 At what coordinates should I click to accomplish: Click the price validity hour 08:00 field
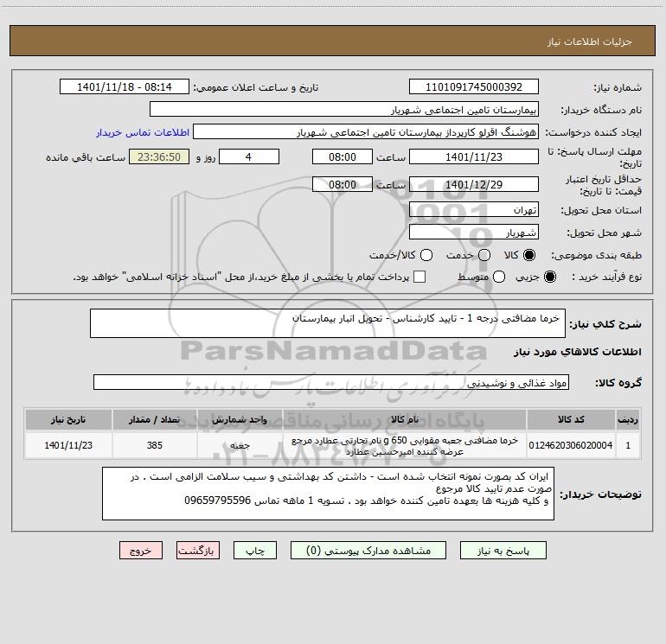point(343,185)
